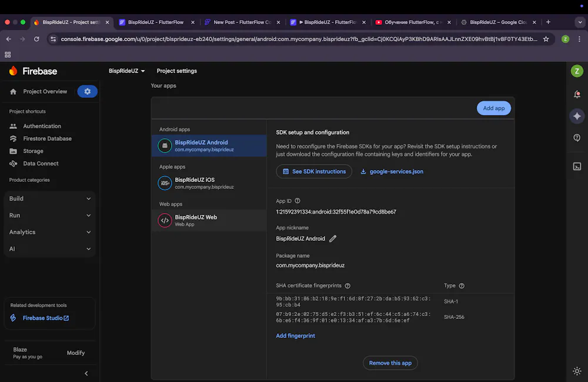This screenshot has height=382, width=588.
Task: Open a new browser tab
Action: tap(548, 22)
